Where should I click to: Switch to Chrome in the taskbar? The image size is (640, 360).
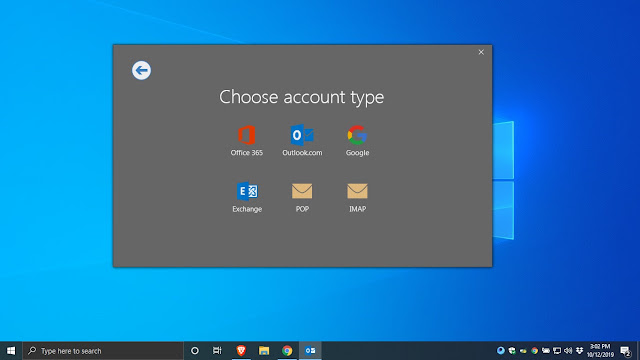pyautogui.click(x=287, y=351)
